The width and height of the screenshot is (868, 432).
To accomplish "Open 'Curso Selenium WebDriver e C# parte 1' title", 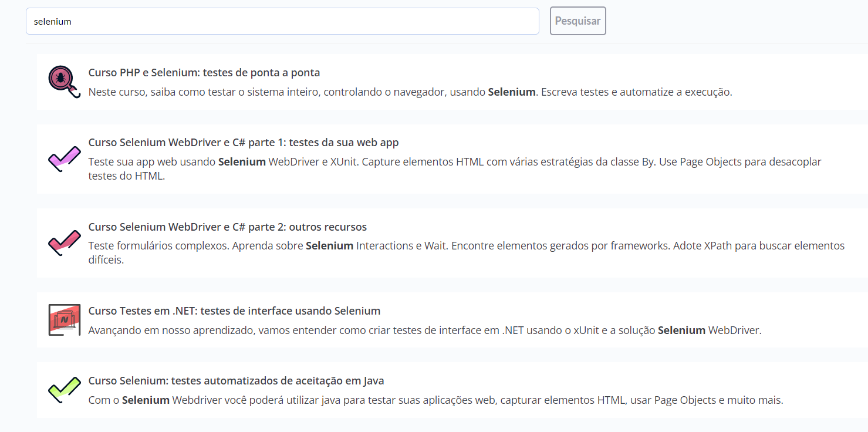I will 244,143.
